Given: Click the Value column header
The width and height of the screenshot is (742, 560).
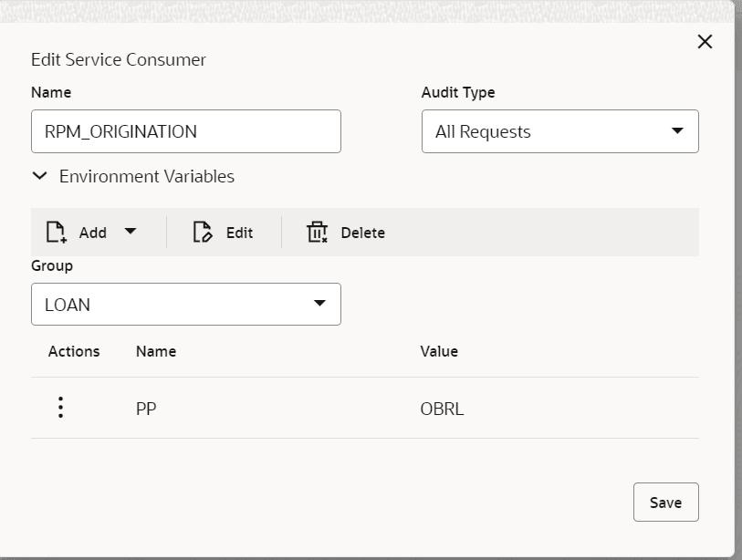Looking at the screenshot, I should [439, 351].
